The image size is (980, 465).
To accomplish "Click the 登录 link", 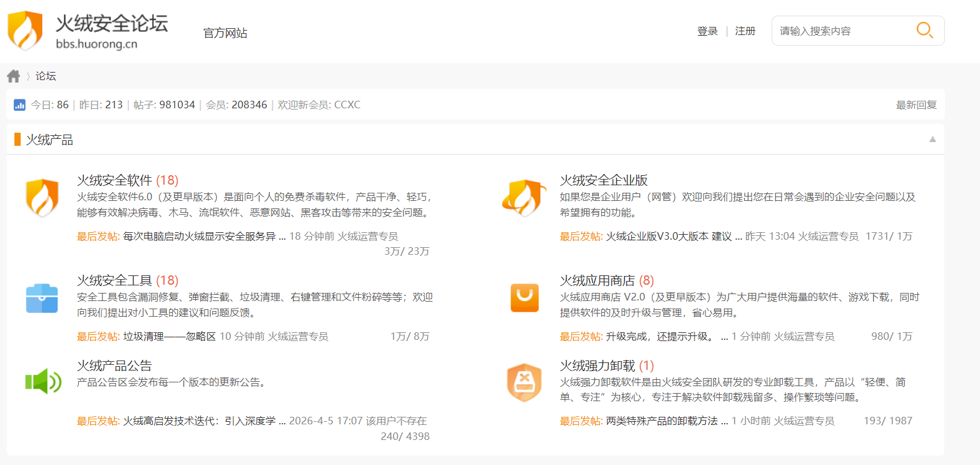I will click(x=707, y=31).
